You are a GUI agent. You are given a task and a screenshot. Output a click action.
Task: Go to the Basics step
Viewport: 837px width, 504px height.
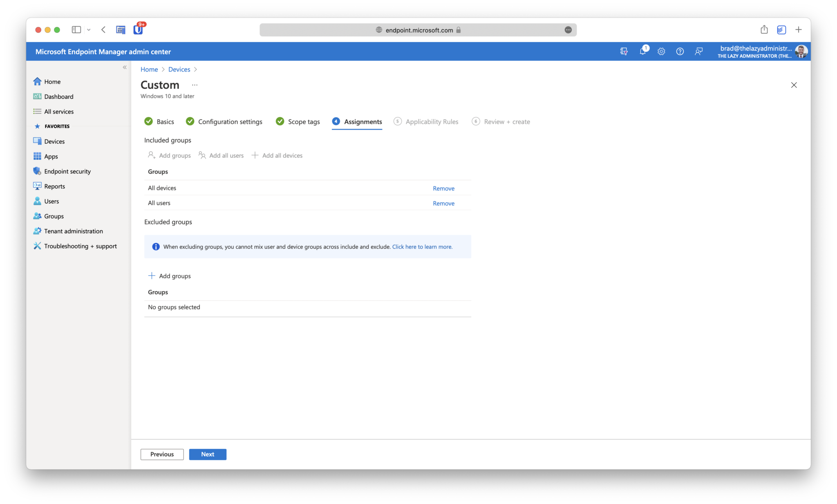[x=159, y=122]
